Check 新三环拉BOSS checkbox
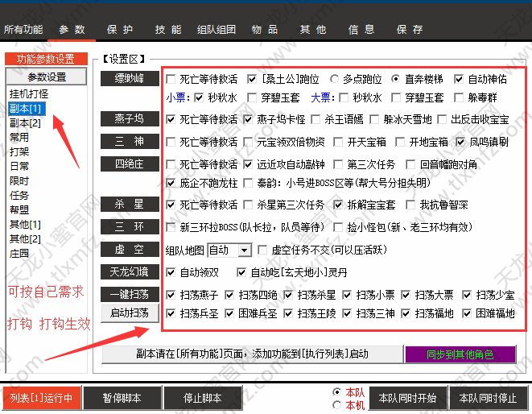The image size is (532, 414). 171,227
